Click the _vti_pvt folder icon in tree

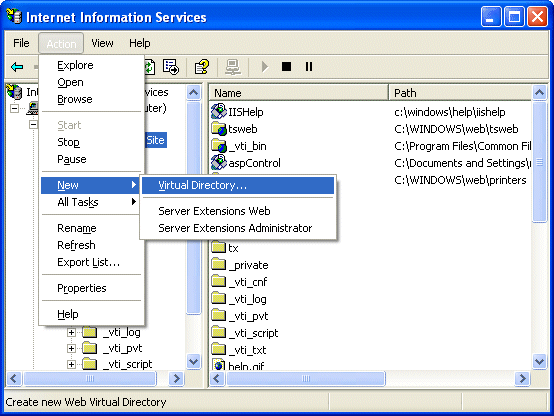click(90, 348)
